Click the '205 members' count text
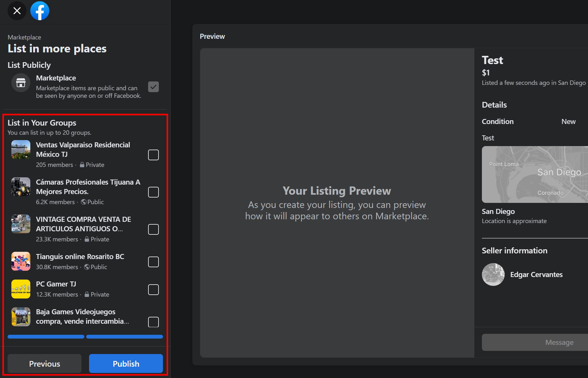Viewport: 588px width, 378px height. click(54, 165)
